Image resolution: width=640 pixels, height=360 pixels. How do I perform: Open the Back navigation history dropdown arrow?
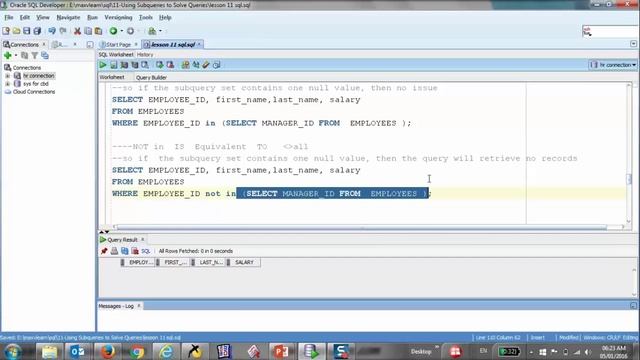(122, 31)
